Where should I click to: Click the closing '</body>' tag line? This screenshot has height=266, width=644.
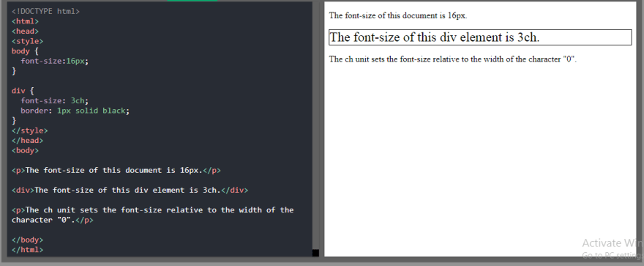tap(28, 240)
